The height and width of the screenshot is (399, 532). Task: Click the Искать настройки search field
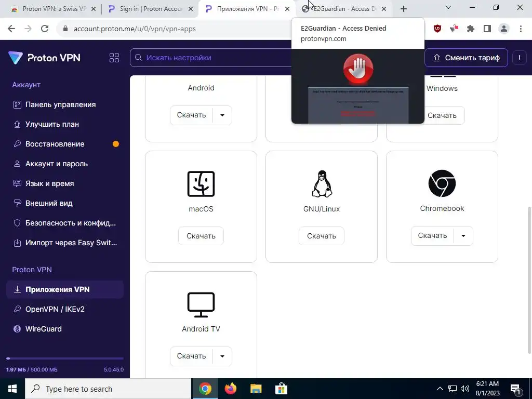pyautogui.click(x=211, y=58)
